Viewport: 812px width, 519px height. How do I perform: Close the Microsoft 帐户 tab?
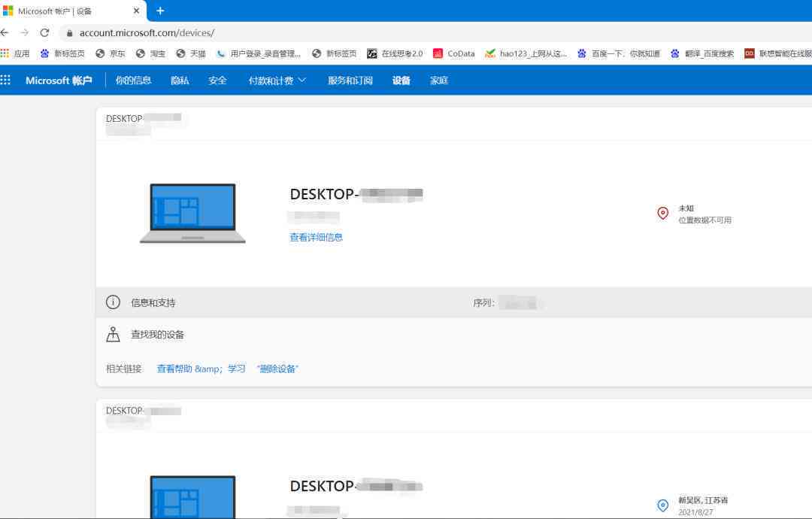pyautogui.click(x=136, y=11)
